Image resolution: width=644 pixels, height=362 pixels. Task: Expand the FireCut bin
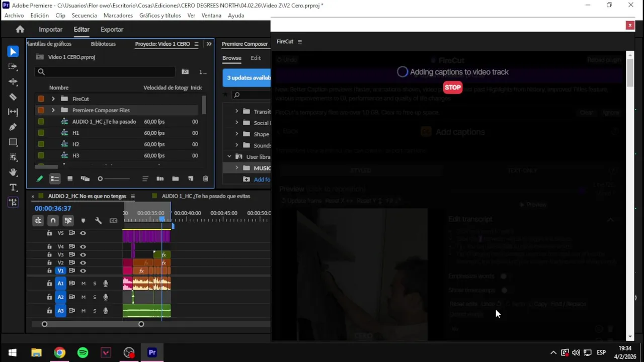(53, 99)
